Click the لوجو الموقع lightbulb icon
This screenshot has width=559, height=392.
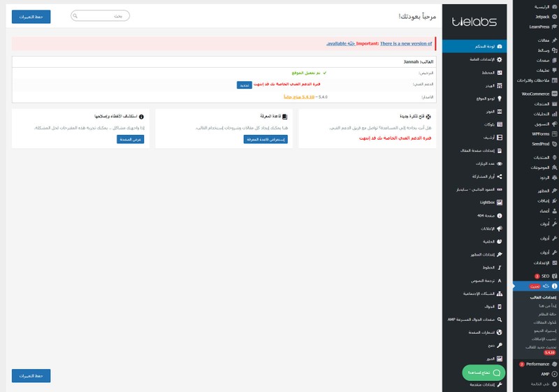point(500,99)
